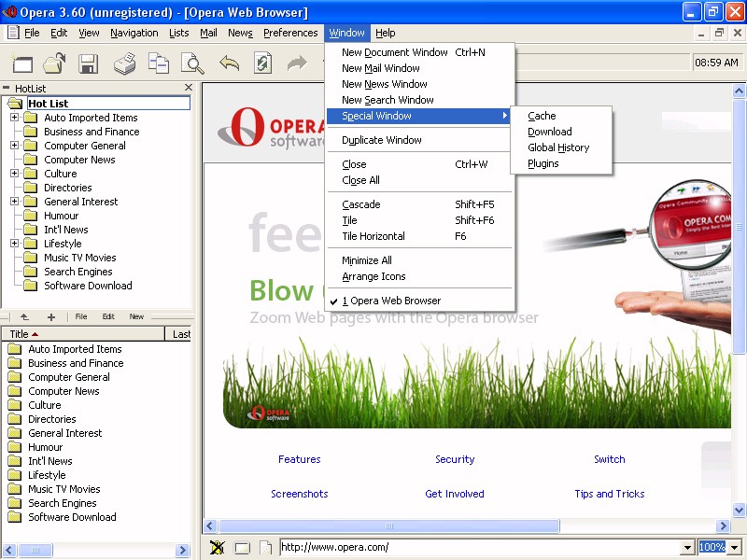Click the Copy documents toolbar icon
Viewport: 747px width, 560px height.
pos(159,63)
